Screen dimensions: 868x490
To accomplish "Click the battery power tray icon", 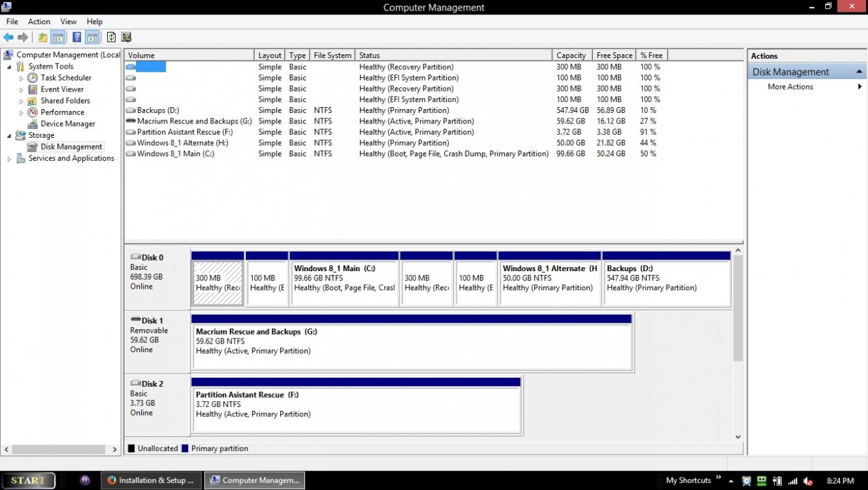I will (777, 481).
